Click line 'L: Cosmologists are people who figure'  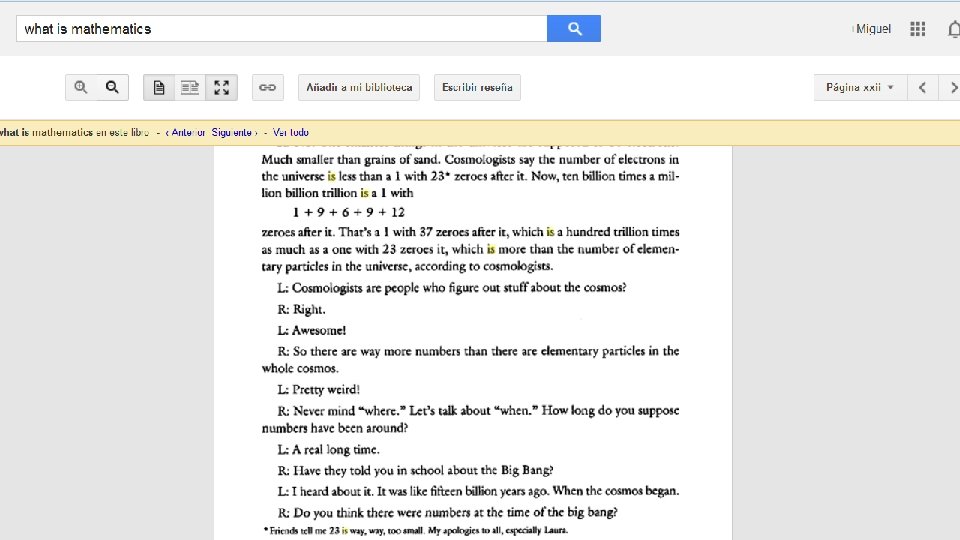[452, 288]
